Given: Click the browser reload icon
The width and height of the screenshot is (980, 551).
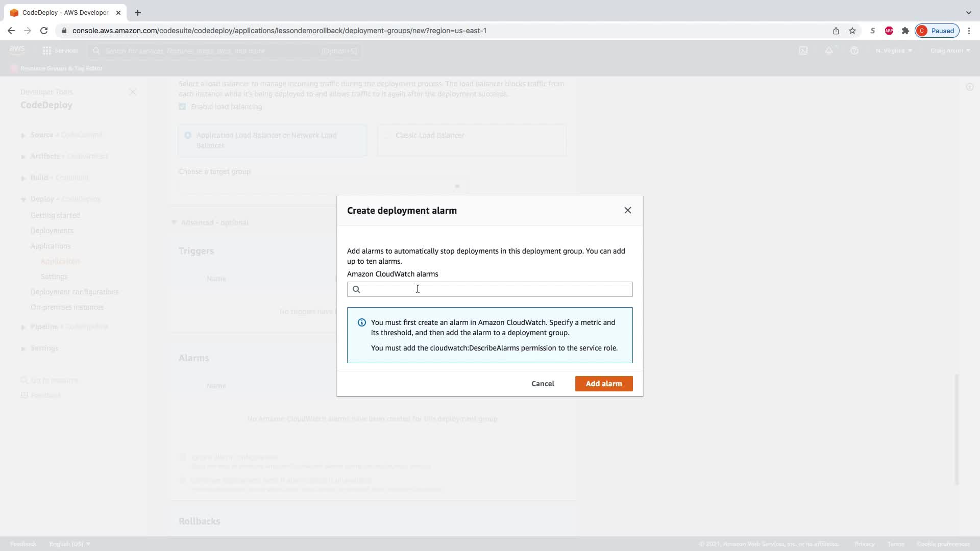Looking at the screenshot, I should tap(44, 31).
